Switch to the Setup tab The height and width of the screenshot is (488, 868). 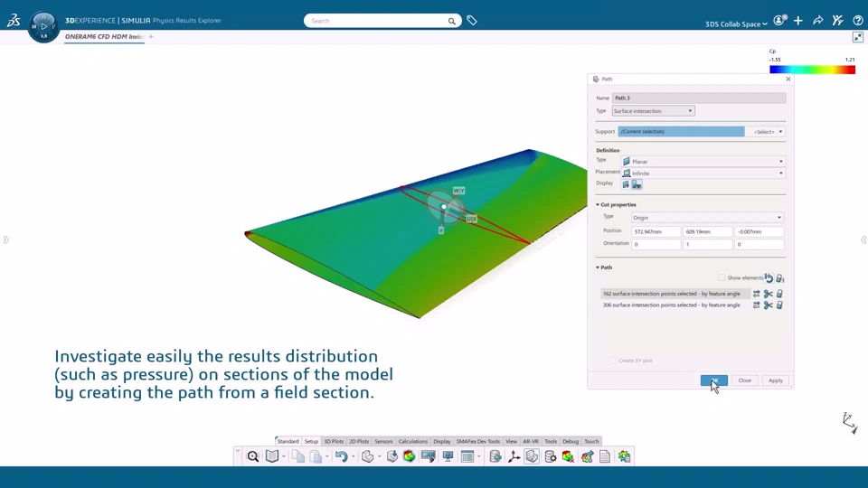(311, 442)
